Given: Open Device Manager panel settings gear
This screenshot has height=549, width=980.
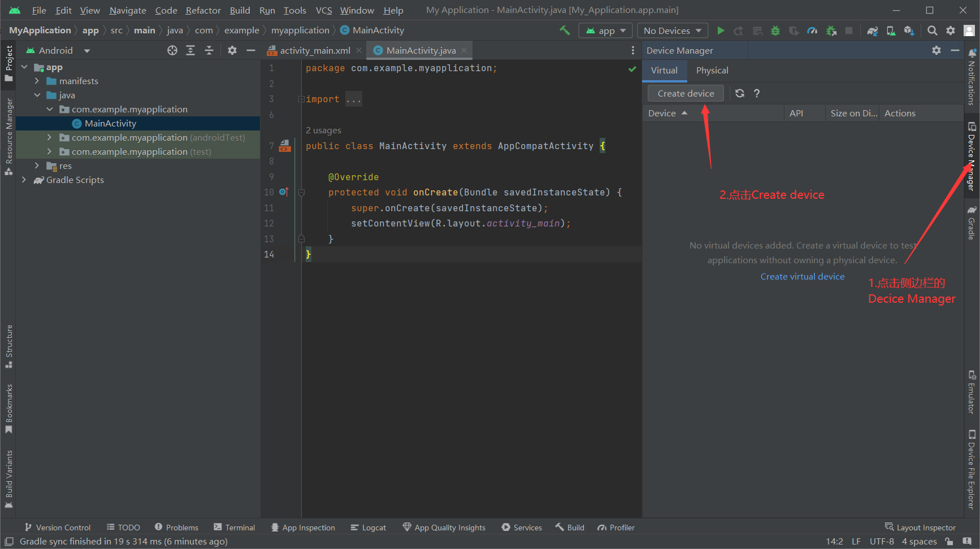Looking at the screenshot, I should (x=936, y=50).
